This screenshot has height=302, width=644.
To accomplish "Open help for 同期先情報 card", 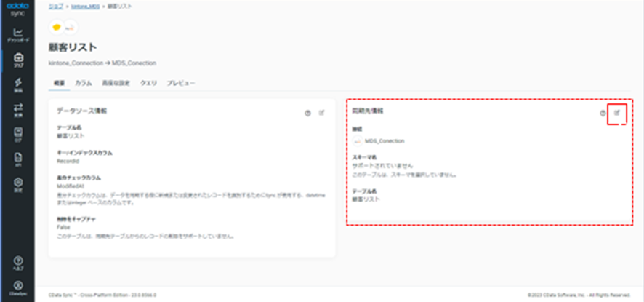I will click(603, 113).
